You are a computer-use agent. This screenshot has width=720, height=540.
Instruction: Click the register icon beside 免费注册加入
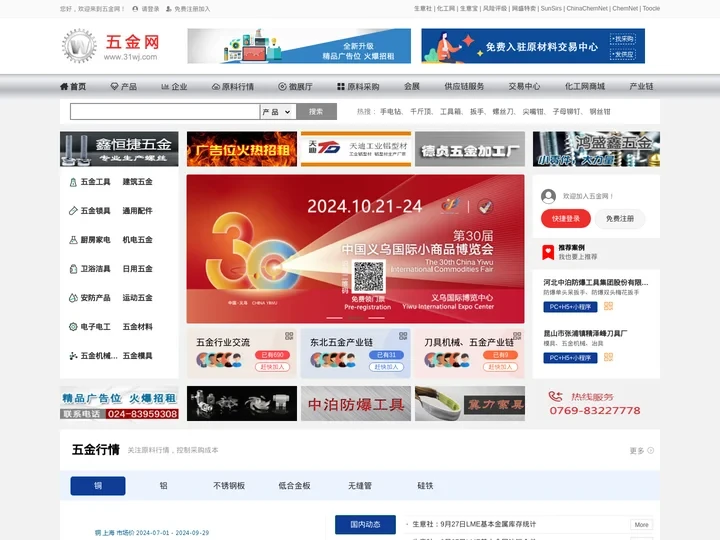[x=169, y=9]
